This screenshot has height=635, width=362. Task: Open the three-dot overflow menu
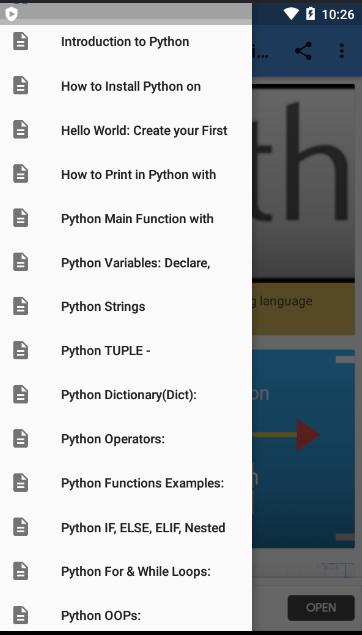coord(342,51)
